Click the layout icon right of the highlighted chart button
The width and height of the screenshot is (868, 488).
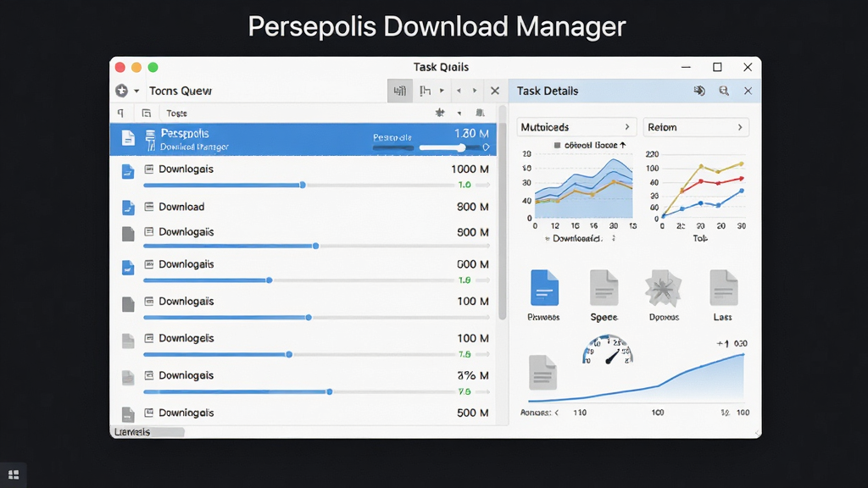[x=426, y=91]
